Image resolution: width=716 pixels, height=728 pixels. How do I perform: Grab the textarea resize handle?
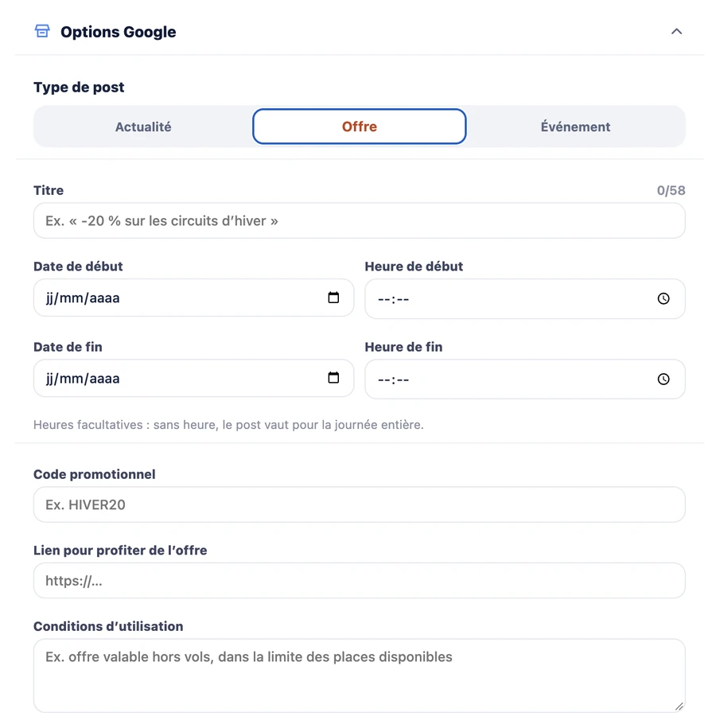coord(679,707)
